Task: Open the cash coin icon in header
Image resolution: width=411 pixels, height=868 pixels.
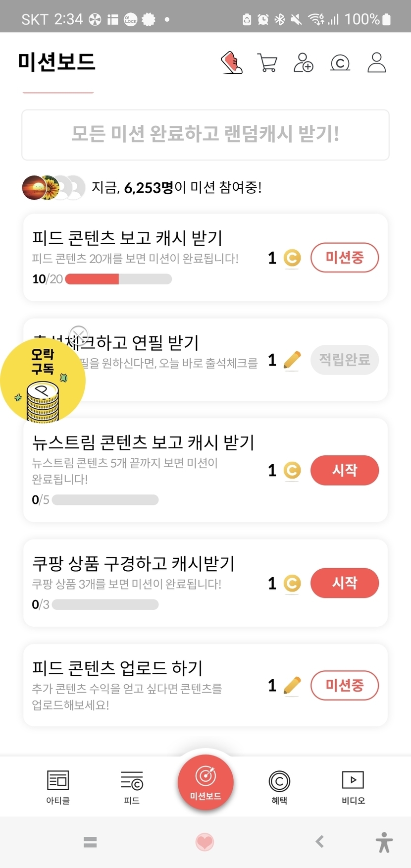Action: (340, 63)
